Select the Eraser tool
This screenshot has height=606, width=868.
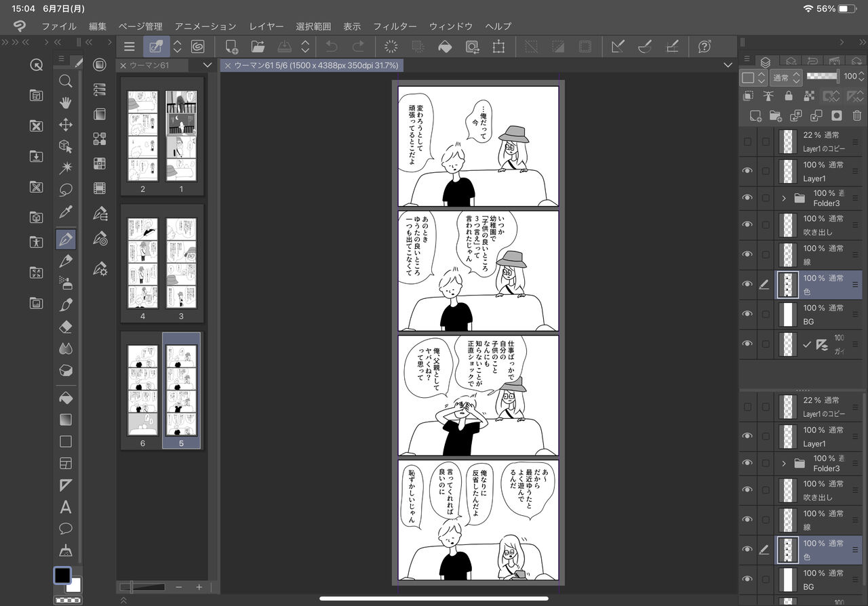[x=66, y=327]
